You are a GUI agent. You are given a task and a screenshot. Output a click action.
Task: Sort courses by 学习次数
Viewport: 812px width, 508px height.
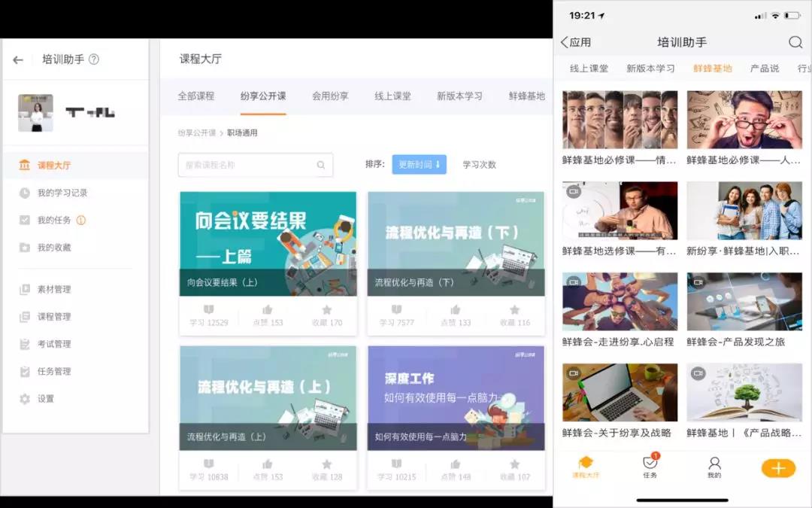coord(479,165)
